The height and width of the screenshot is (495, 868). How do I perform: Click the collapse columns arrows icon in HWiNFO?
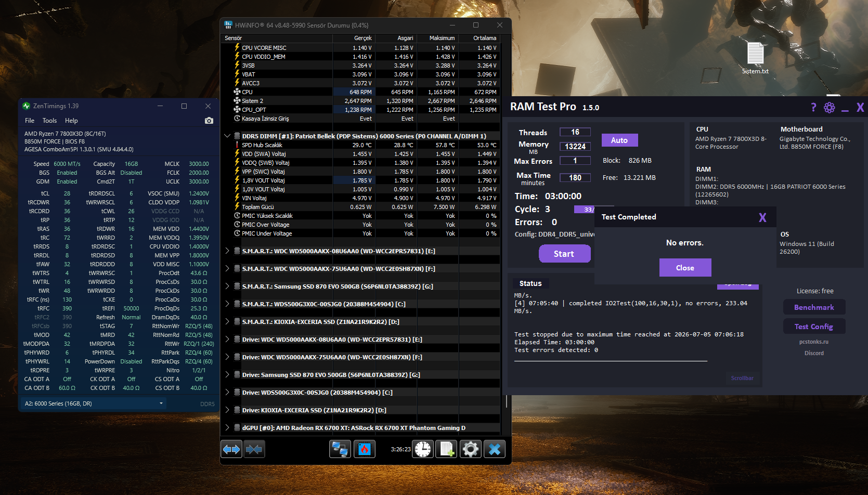[254, 449]
